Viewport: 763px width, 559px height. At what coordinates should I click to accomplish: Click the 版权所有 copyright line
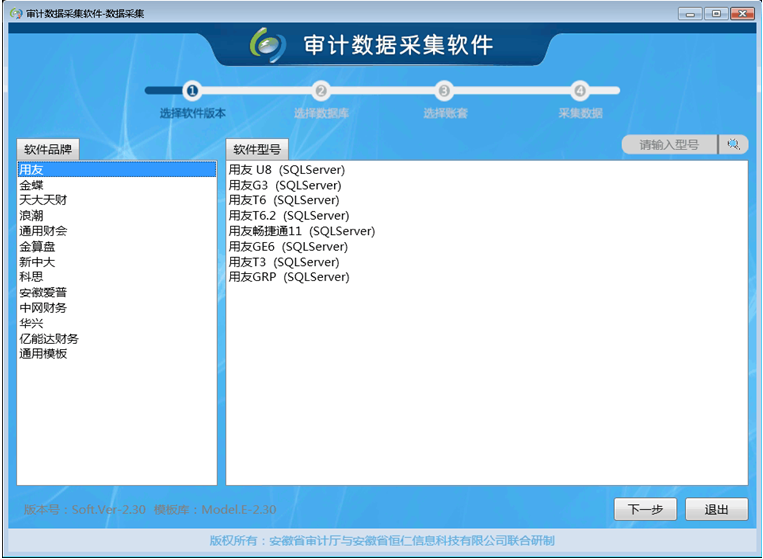[382, 541]
